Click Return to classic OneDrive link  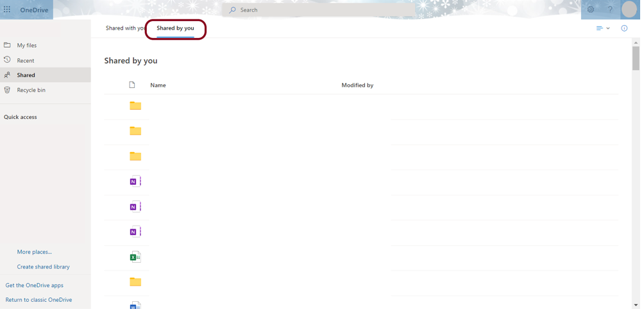pyautogui.click(x=38, y=301)
